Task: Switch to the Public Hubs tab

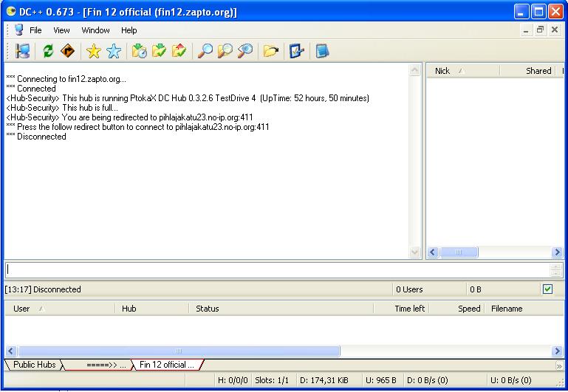Action: (x=34, y=365)
